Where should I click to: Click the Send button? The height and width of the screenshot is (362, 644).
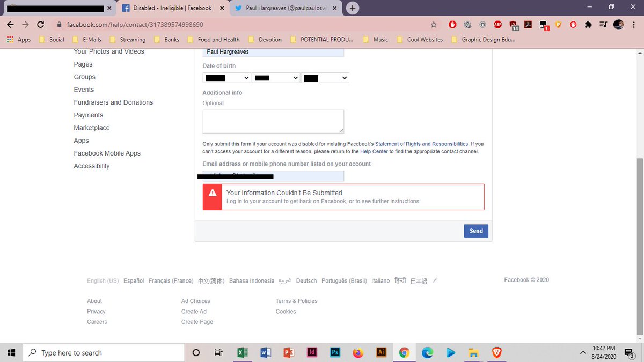(x=476, y=231)
